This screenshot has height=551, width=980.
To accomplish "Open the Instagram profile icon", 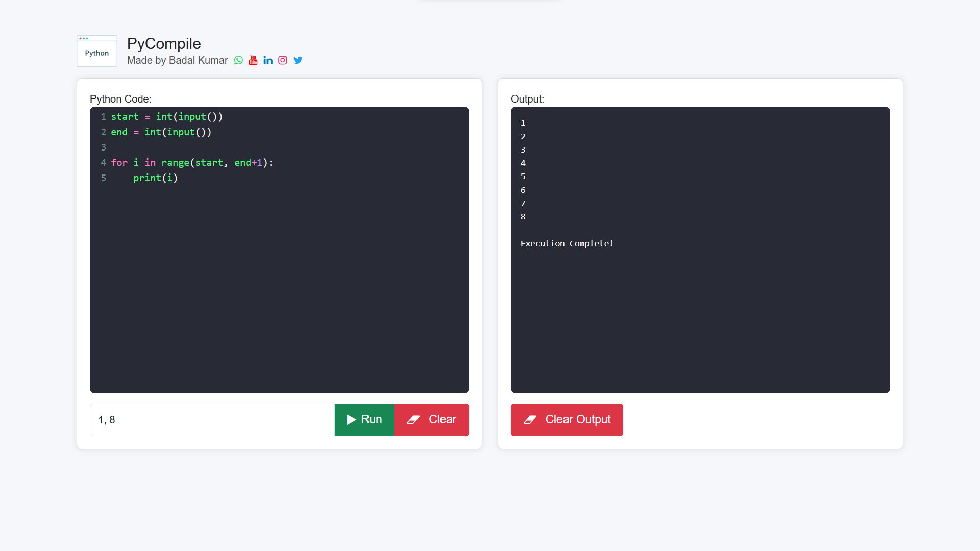I will click(283, 60).
